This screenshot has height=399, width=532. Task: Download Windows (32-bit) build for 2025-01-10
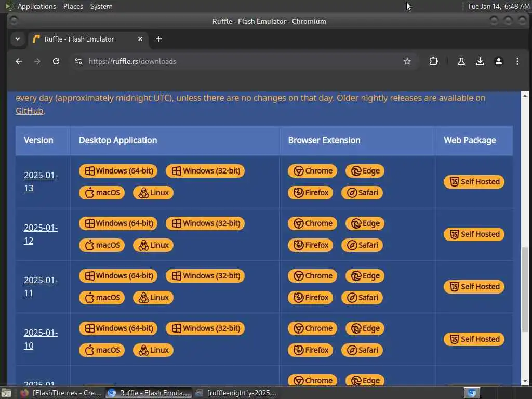point(205,328)
